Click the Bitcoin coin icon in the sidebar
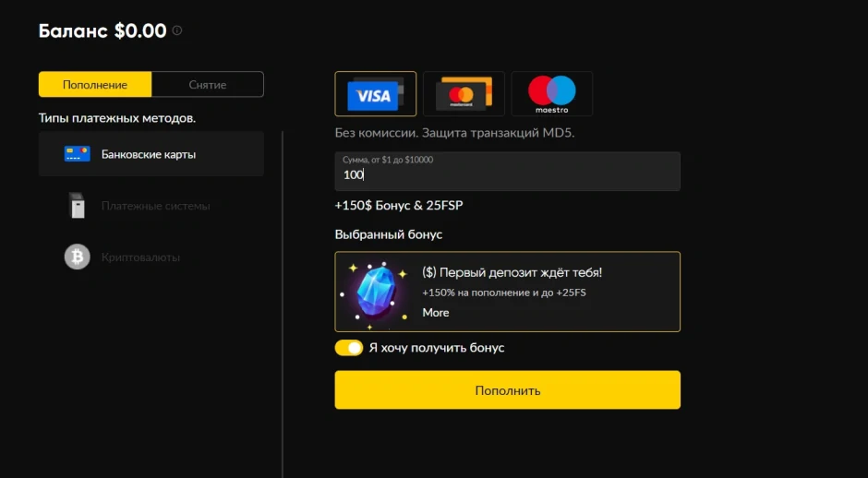Image resolution: width=868 pixels, height=478 pixels. coord(77,257)
